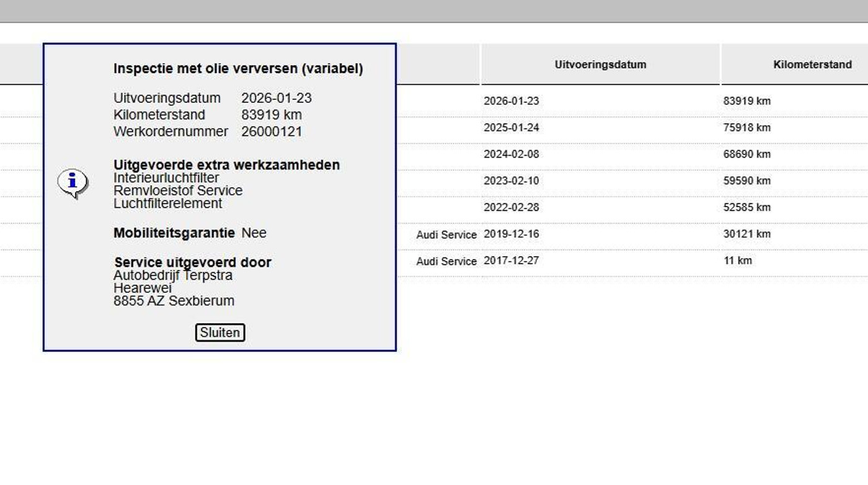Click the Remvloeistof Service entry

click(178, 190)
